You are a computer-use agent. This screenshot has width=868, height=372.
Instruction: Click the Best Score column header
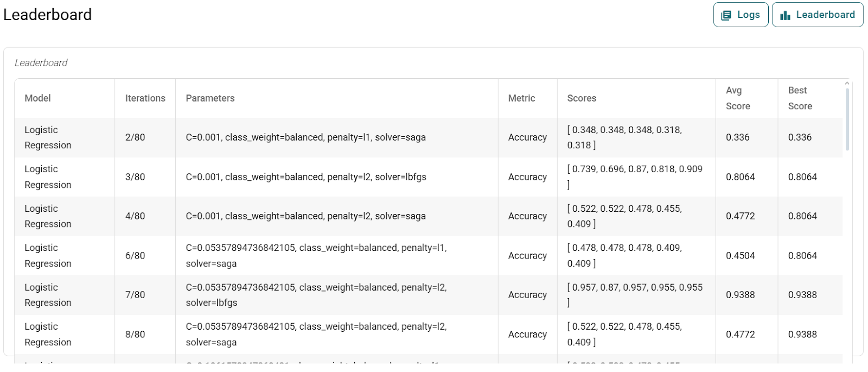click(800, 98)
